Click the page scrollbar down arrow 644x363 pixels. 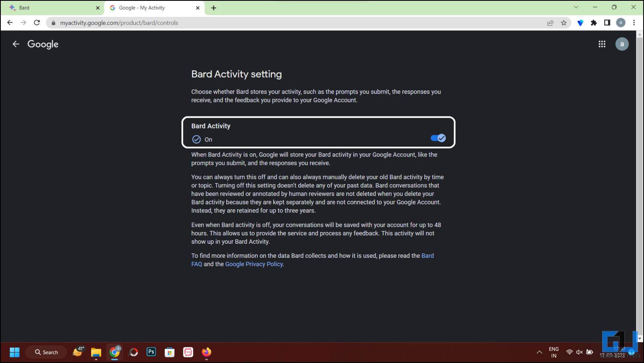[640, 339]
